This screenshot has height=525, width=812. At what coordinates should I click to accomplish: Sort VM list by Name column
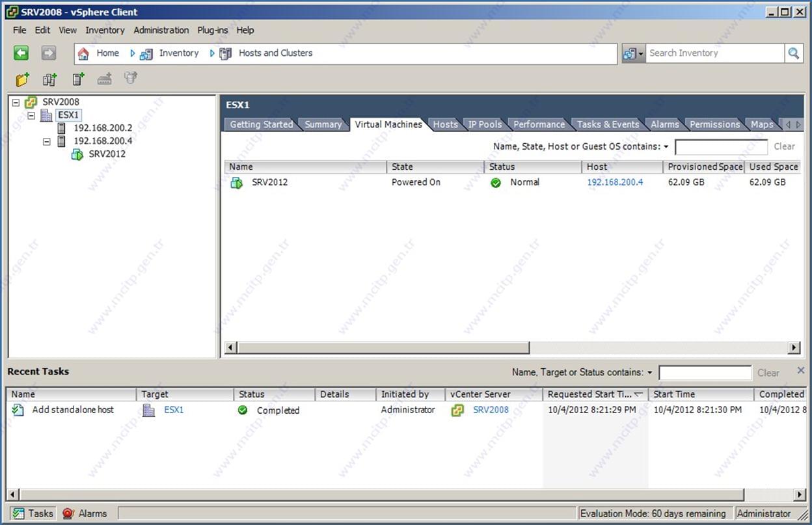(306, 167)
